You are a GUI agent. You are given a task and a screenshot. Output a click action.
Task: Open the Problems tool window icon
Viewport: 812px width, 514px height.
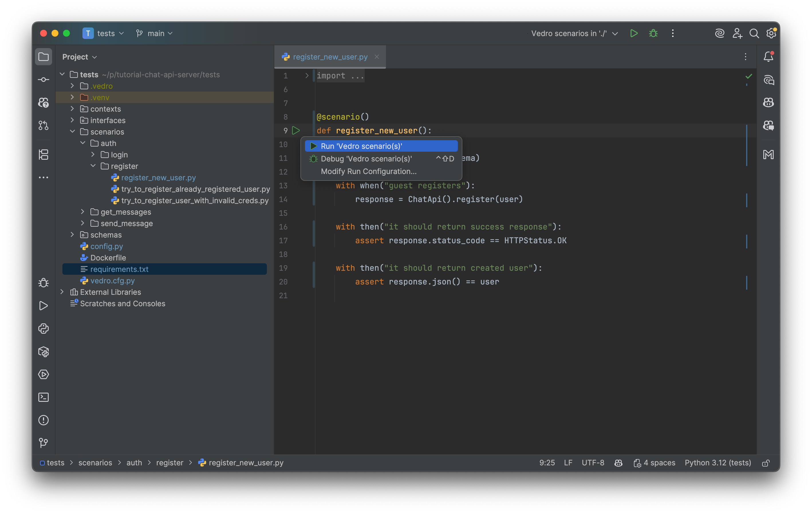[x=43, y=420]
